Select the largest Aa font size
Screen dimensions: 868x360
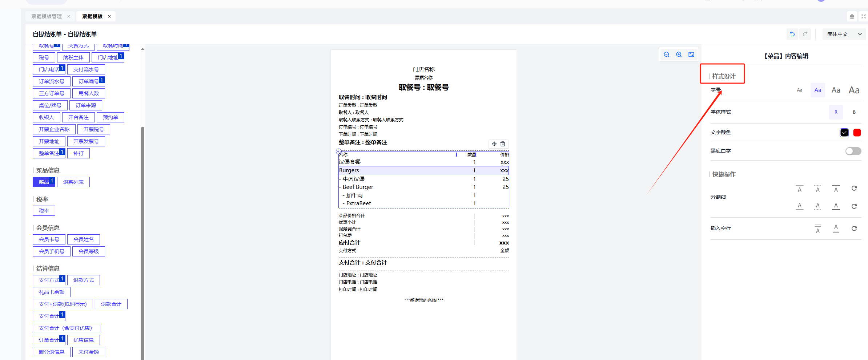coord(854,90)
